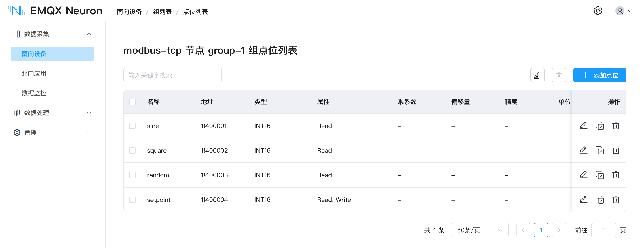644x248 pixels.
Task: Click the EMQX Neuron title text
Action: tap(66, 11)
